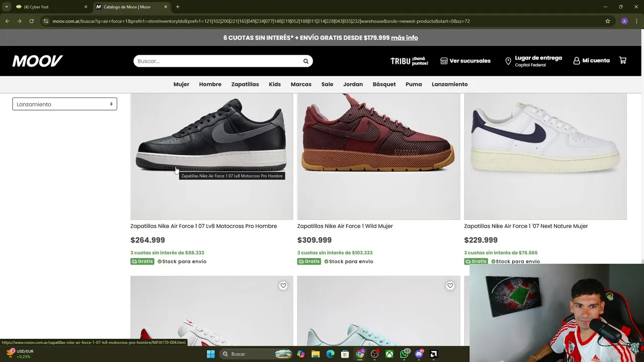644x362 pixels.
Task: Open the shopping cart icon
Action: click(x=623, y=60)
